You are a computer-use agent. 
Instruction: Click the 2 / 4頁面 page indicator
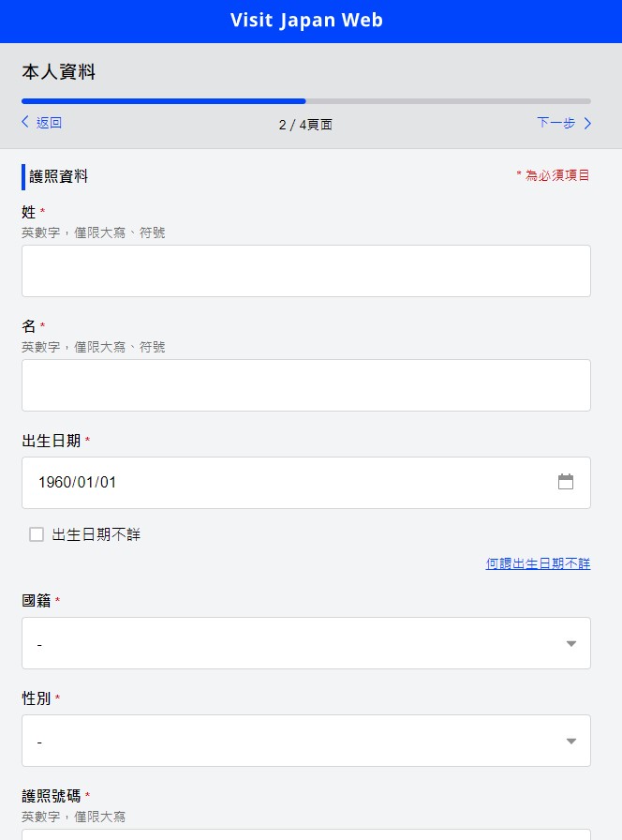(x=305, y=124)
